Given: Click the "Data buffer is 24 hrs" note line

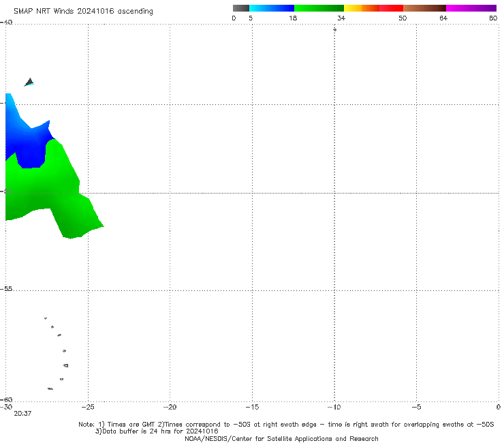Looking at the screenshot, I should (x=157, y=431).
